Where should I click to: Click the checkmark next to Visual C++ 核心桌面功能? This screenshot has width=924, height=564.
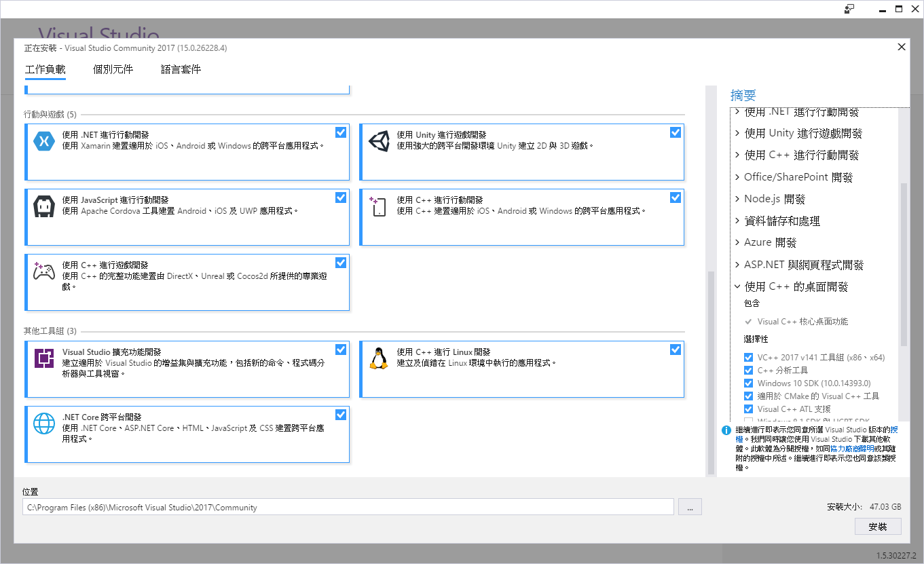[x=748, y=322]
